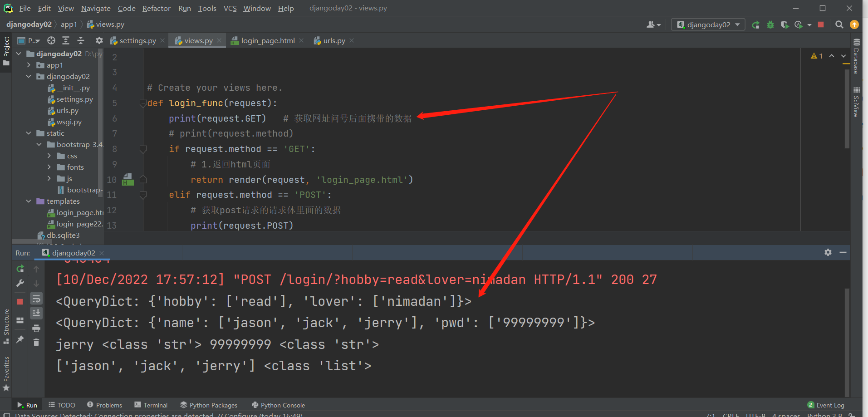Stop the process in Run panel
The image size is (868, 417).
tap(20, 301)
